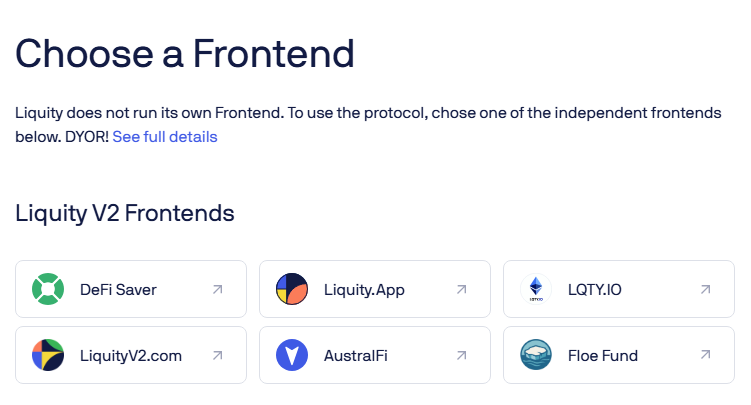Go to the Floe Fund frontend name
The image size is (751, 405).
[x=602, y=355]
